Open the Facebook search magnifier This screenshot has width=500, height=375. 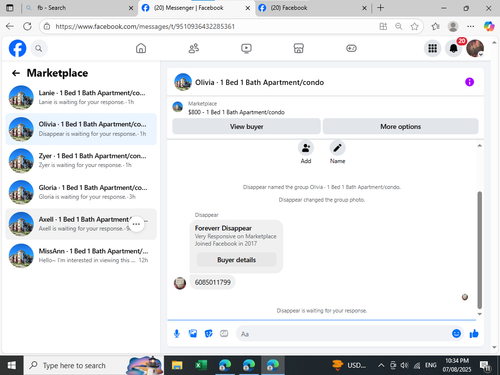39,49
